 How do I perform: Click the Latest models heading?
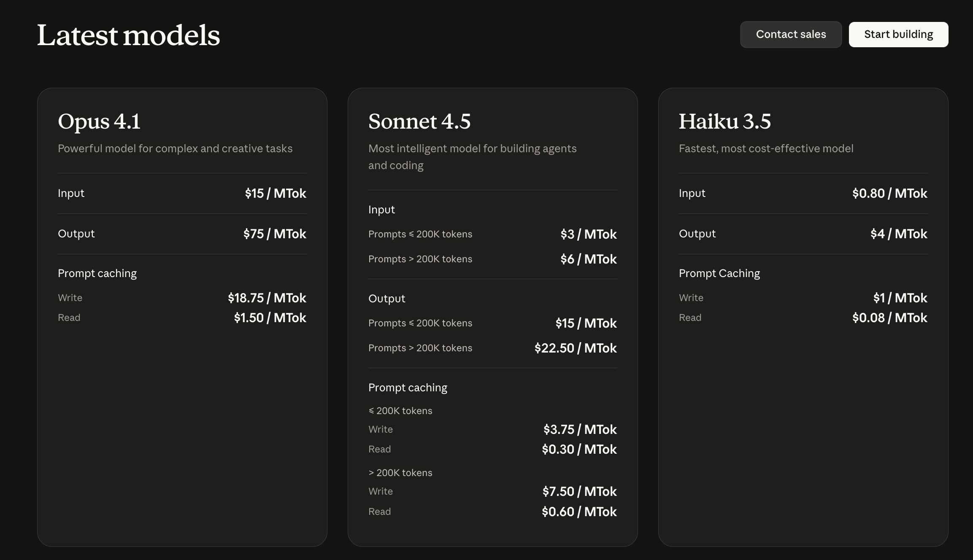pyautogui.click(x=128, y=35)
